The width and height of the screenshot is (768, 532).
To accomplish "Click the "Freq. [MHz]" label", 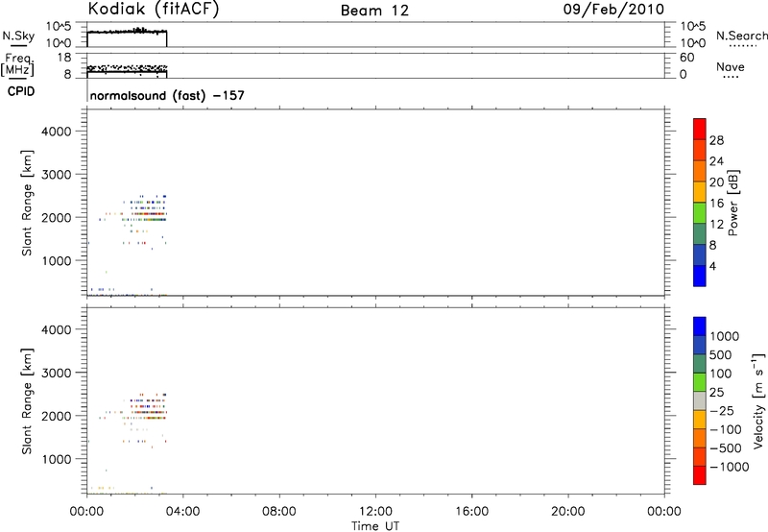I will 17,65.
